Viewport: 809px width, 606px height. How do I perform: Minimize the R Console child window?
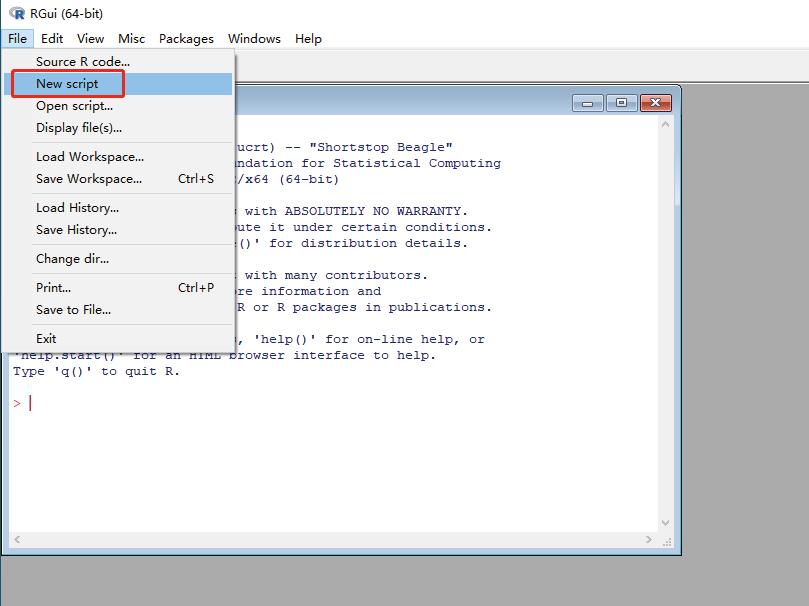(588, 102)
